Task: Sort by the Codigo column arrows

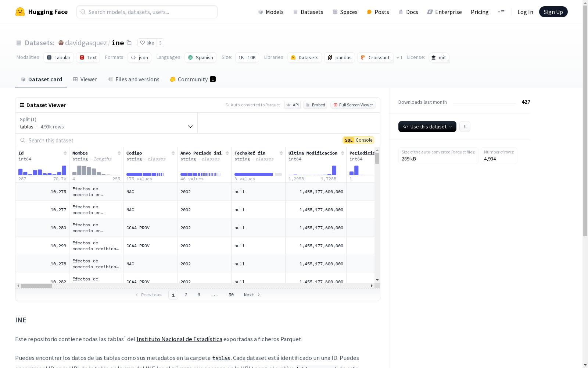Action: click(173, 153)
